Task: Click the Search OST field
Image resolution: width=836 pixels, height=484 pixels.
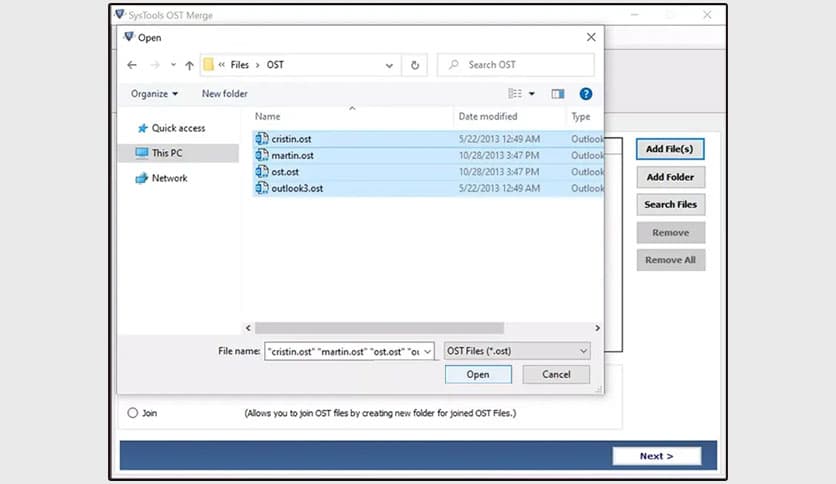Action: [516, 65]
